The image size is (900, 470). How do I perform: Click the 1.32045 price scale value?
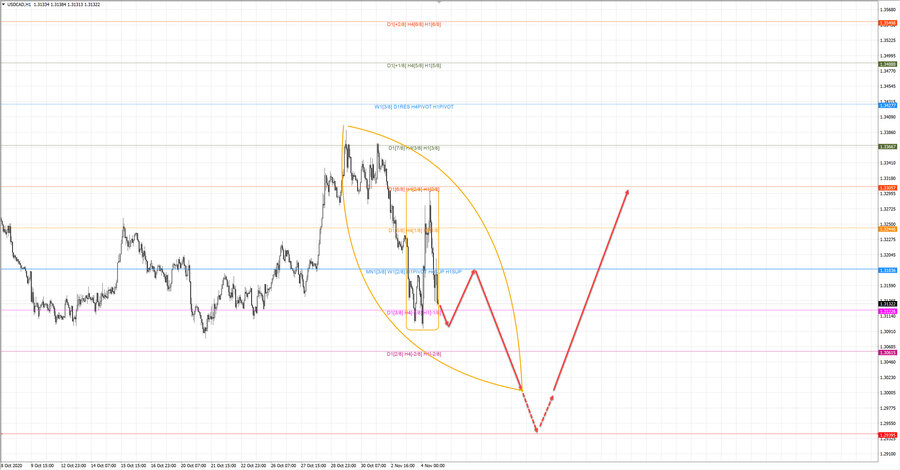click(887, 255)
